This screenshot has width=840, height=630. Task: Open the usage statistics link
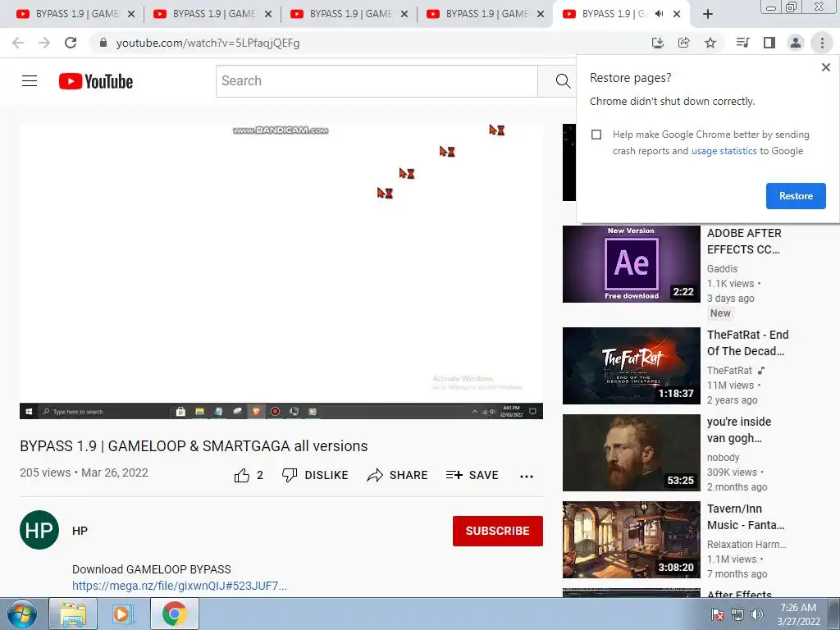[724, 151]
